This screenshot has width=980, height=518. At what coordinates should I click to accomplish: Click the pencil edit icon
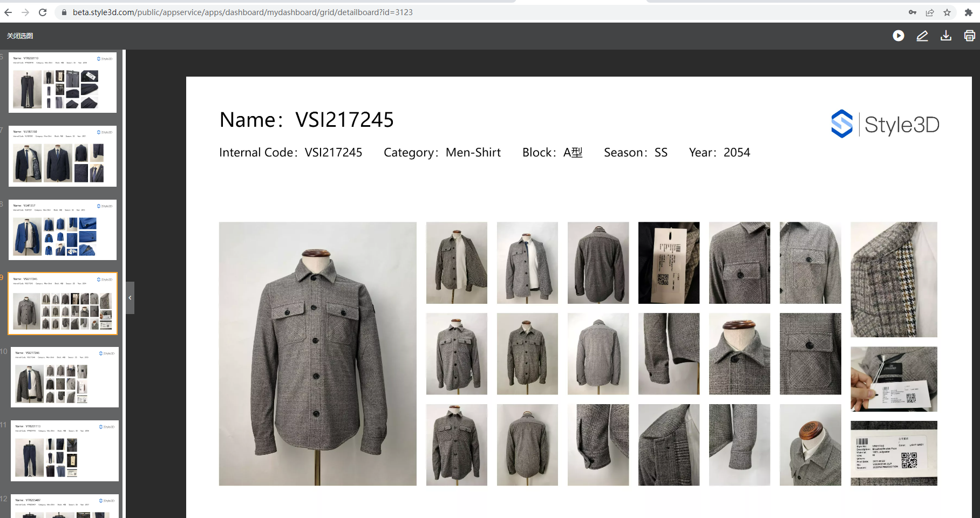922,36
